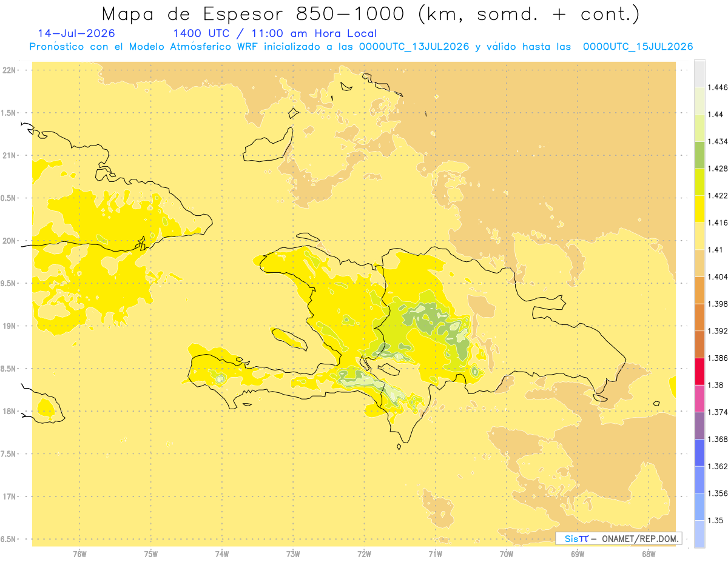The height and width of the screenshot is (562, 728).
Task: Click the latitude label '6.5N'
Action: pyautogui.click(x=9, y=540)
